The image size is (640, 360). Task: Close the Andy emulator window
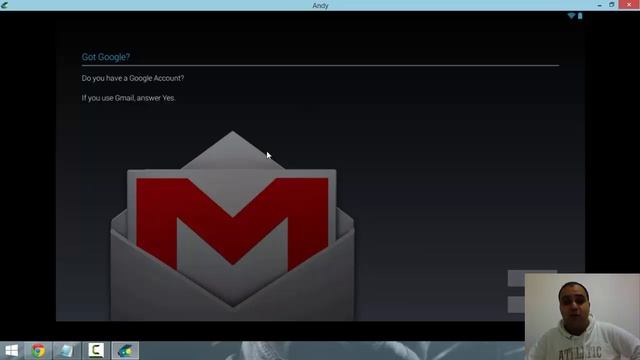(x=629, y=5)
